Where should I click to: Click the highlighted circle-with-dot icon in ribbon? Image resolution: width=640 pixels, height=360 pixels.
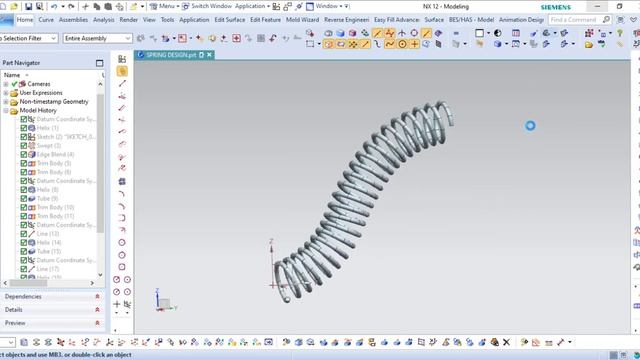pos(402,44)
